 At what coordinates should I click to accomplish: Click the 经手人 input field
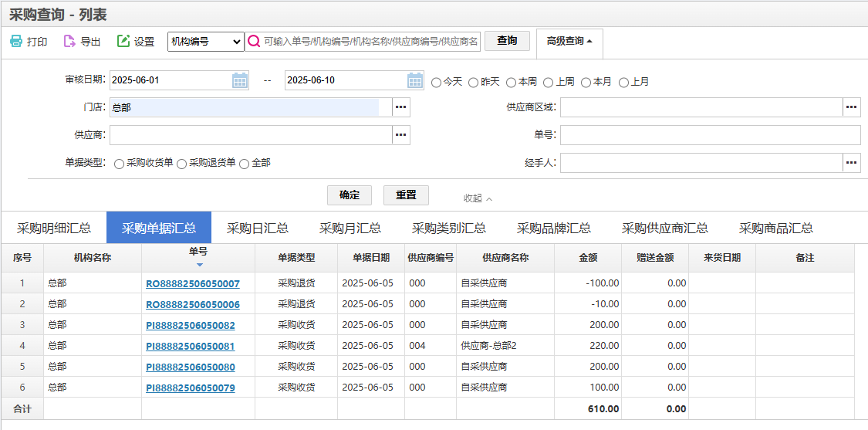701,162
